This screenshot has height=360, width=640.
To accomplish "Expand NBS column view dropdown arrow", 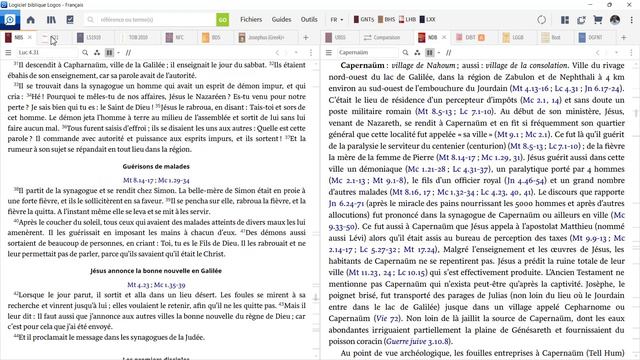I will [118, 53].
